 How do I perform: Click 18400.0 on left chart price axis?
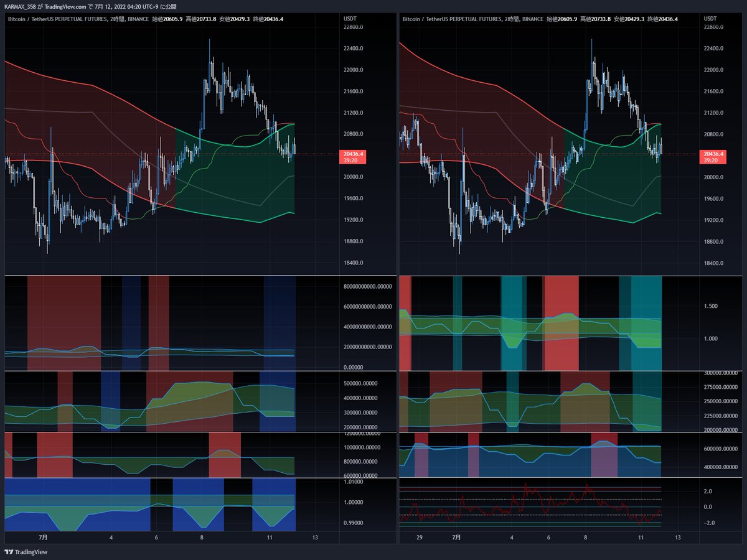coord(354,263)
